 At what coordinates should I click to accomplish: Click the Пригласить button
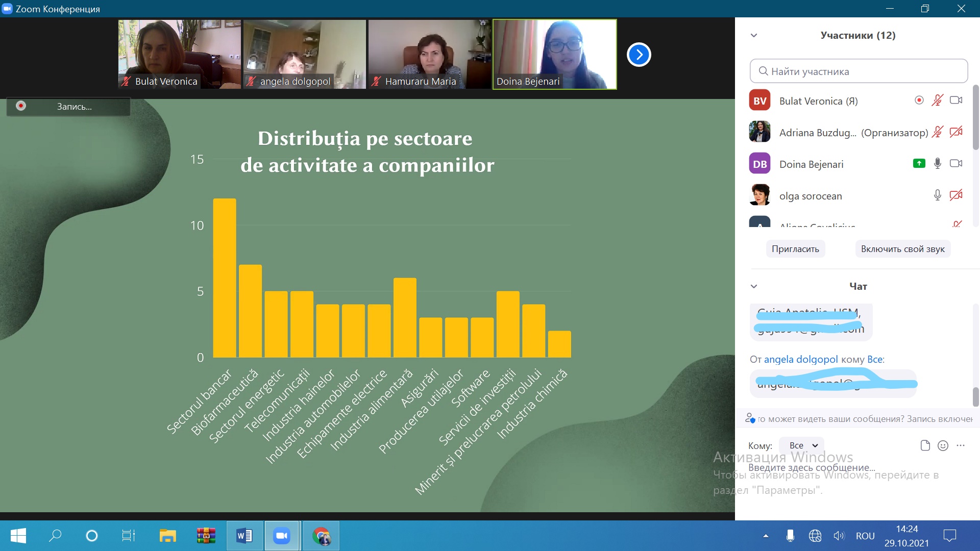pyautogui.click(x=795, y=249)
